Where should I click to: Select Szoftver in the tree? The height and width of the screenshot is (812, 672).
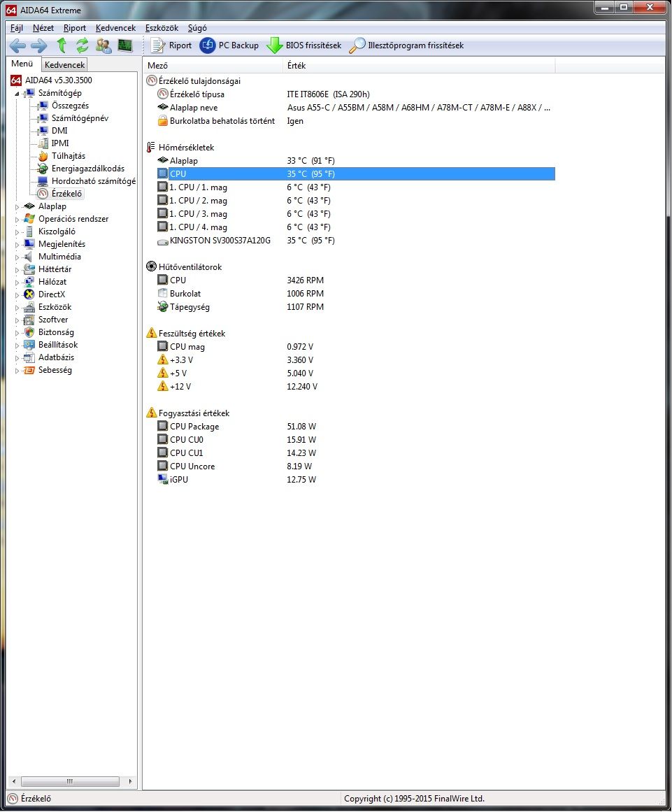[x=53, y=320]
